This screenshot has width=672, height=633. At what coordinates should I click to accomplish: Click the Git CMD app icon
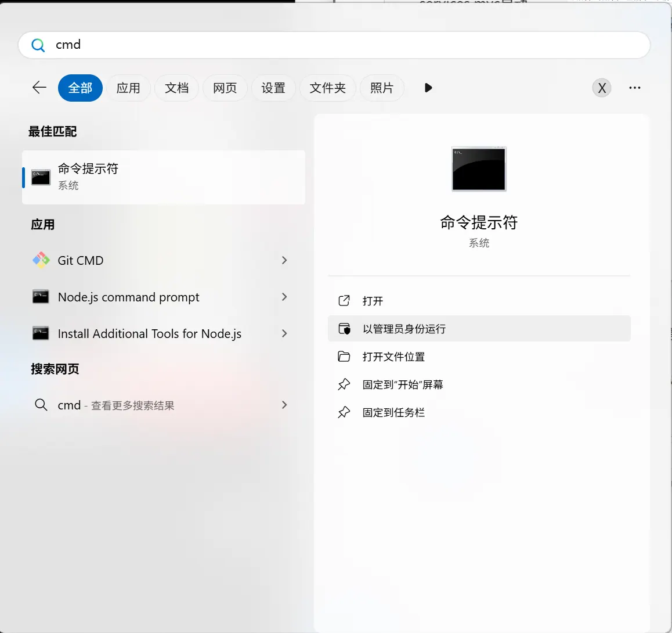coord(41,260)
